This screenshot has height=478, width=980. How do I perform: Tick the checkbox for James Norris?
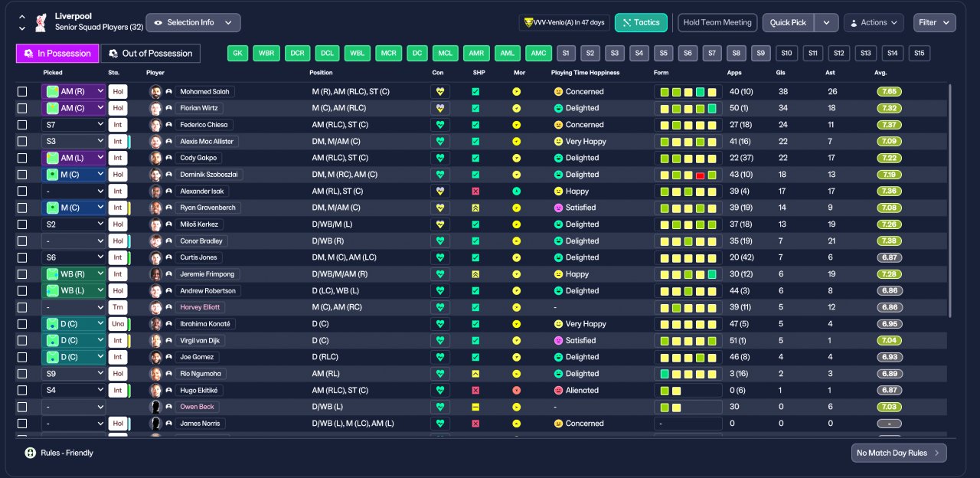point(22,424)
